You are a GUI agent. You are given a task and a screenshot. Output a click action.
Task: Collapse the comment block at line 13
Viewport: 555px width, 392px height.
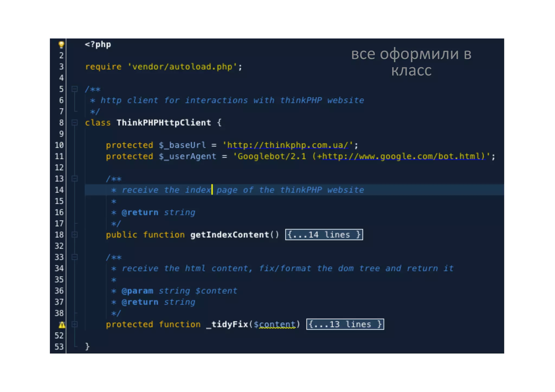click(x=75, y=179)
